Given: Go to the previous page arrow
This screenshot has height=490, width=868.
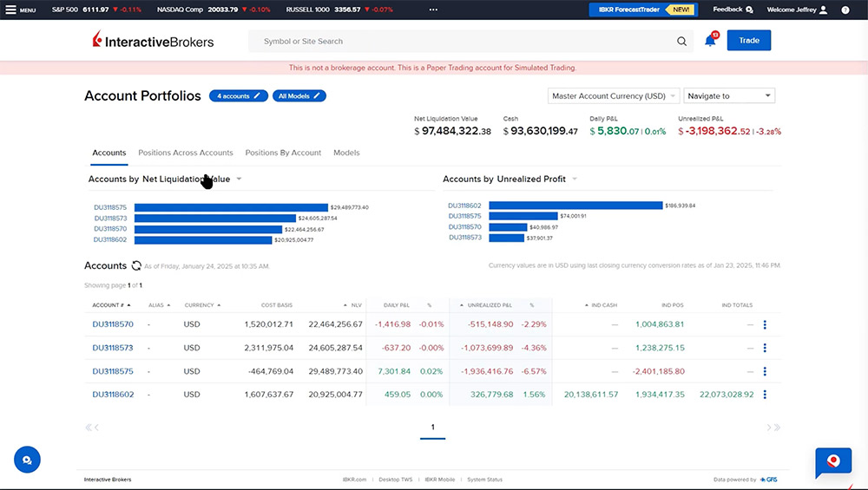Looking at the screenshot, I should click(x=97, y=427).
